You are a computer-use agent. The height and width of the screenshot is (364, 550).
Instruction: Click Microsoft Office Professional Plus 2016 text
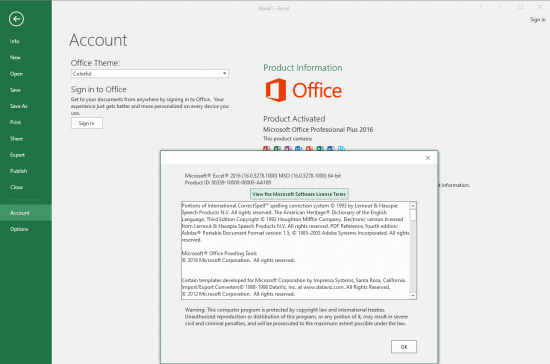tap(318, 130)
